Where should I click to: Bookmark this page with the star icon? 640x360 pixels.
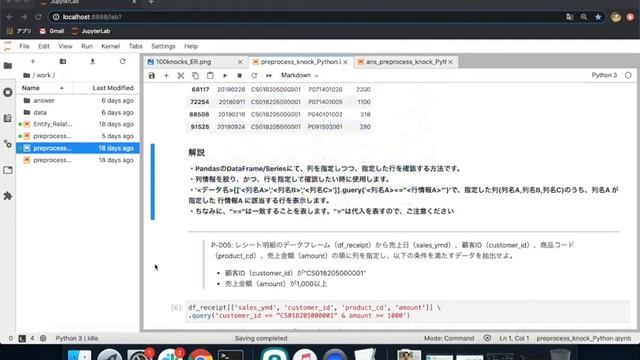click(x=598, y=17)
